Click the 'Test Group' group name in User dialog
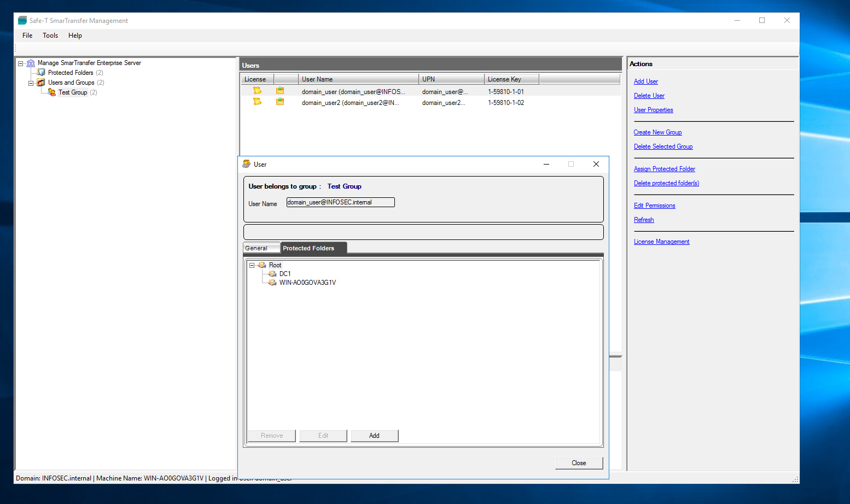This screenshot has height=504, width=850. (x=345, y=186)
